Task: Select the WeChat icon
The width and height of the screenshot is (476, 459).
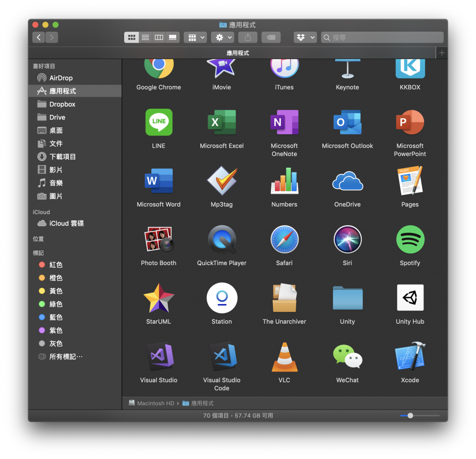Action: [347, 356]
